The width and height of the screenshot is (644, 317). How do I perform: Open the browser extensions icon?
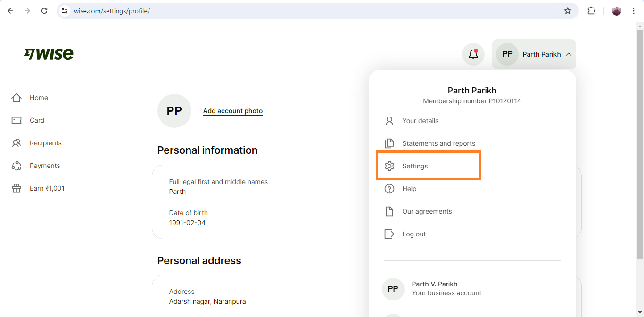[591, 11]
